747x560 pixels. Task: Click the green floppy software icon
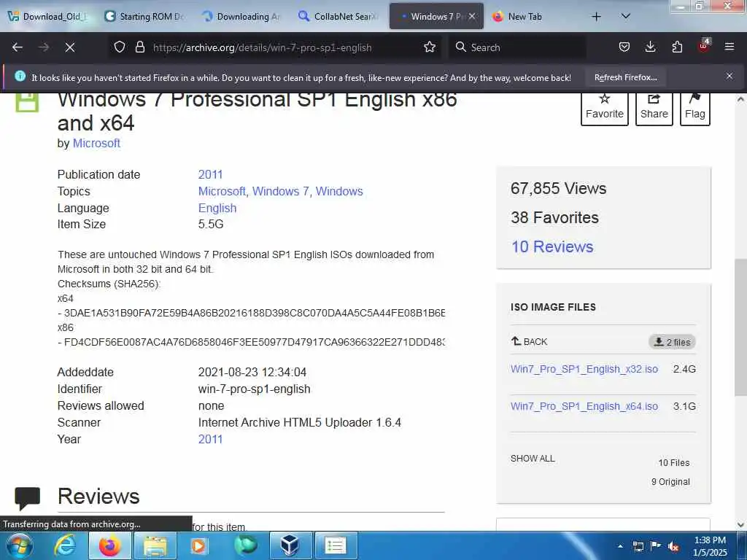tap(27, 102)
